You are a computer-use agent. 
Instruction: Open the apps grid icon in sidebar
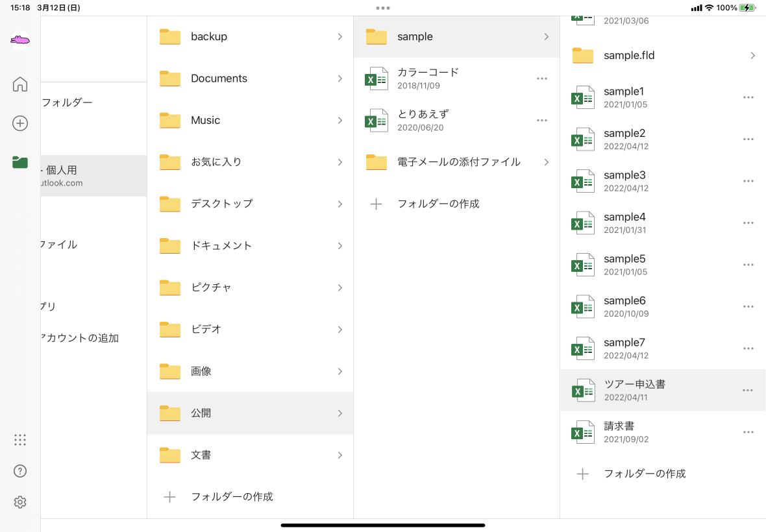20,440
